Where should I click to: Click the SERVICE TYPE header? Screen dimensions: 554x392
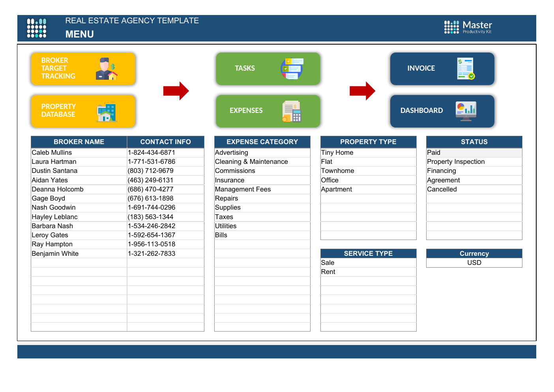(369, 254)
